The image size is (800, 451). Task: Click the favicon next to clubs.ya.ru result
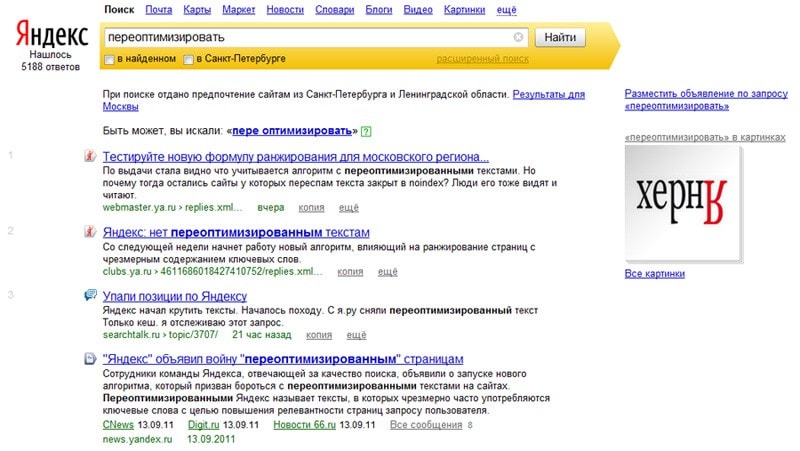[90, 232]
